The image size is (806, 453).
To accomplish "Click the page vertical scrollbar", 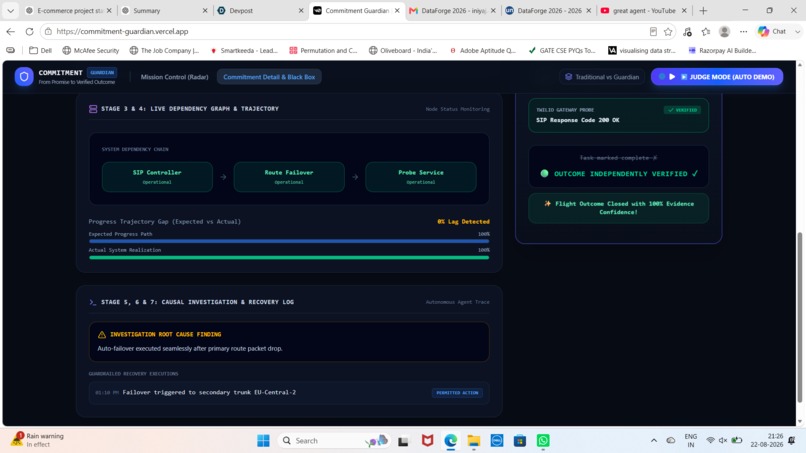I will coord(799,317).
